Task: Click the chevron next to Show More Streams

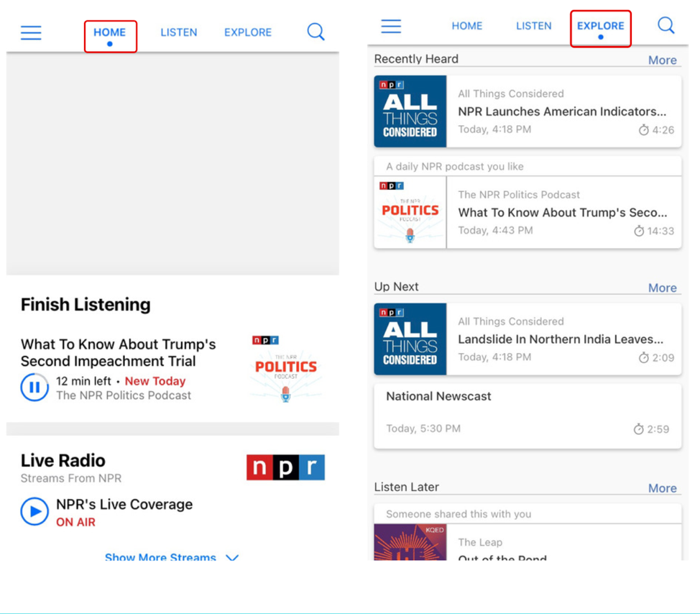Action: tap(232, 557)
